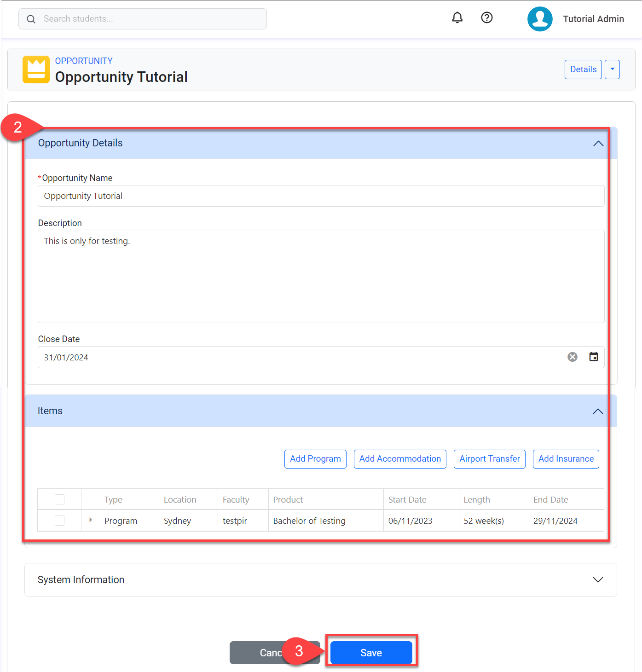Collapse the Opportunity Details section

[598, 144]
